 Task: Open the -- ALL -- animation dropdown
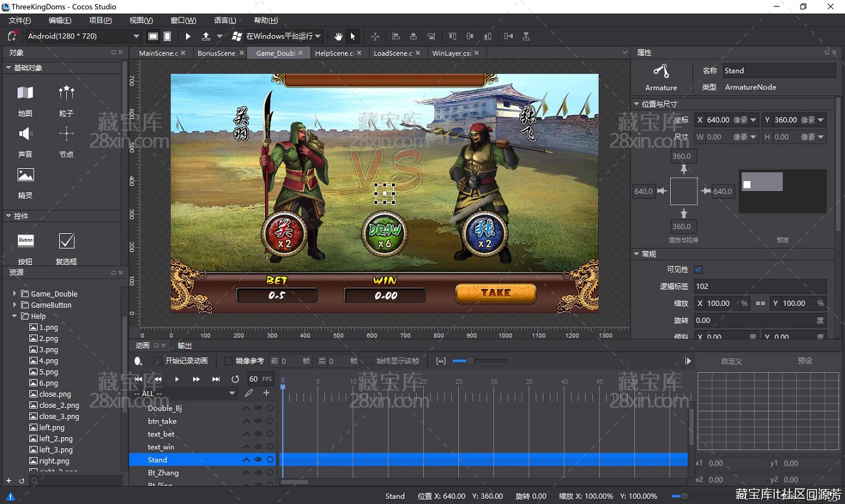coord(185,394)
